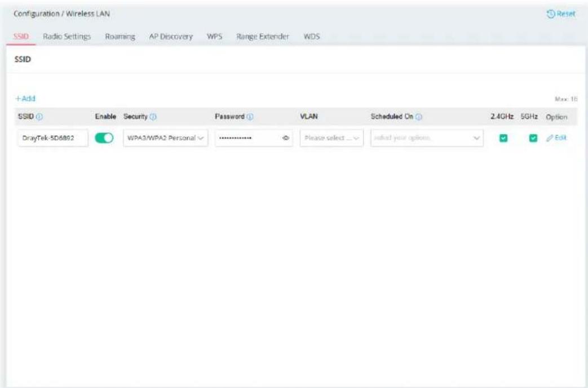Screen dimensions: 588x388
Task: Switch to the SSID tab
Action: 21,37
